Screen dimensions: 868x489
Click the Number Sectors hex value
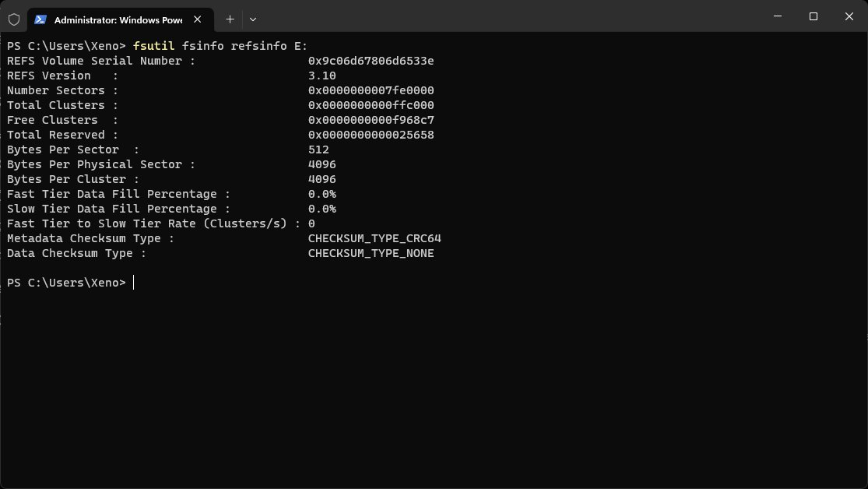(x=371, y=90)
